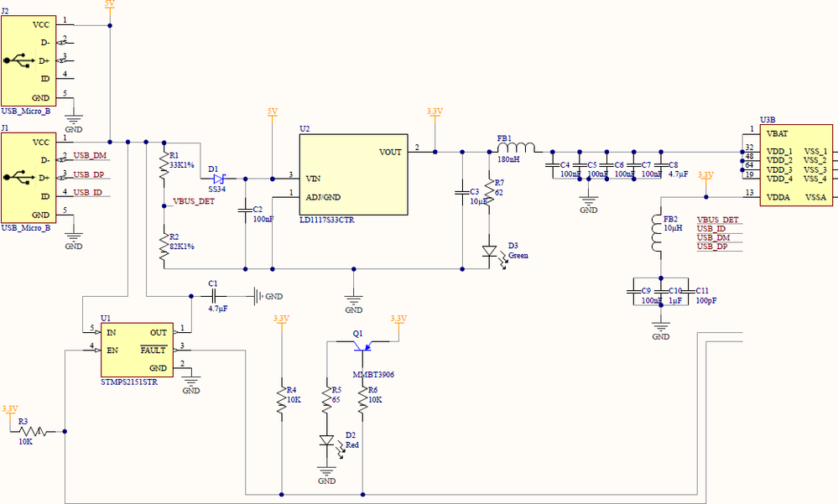
Task: Click the Q1 transistor symbol
Action: pyautogui.click(x=363, y=346)
